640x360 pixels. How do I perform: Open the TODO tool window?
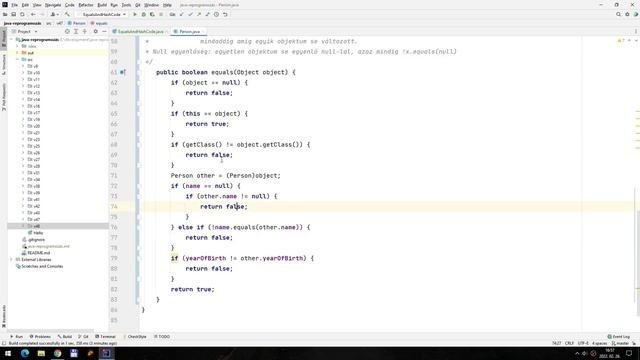tap(162, 337)
